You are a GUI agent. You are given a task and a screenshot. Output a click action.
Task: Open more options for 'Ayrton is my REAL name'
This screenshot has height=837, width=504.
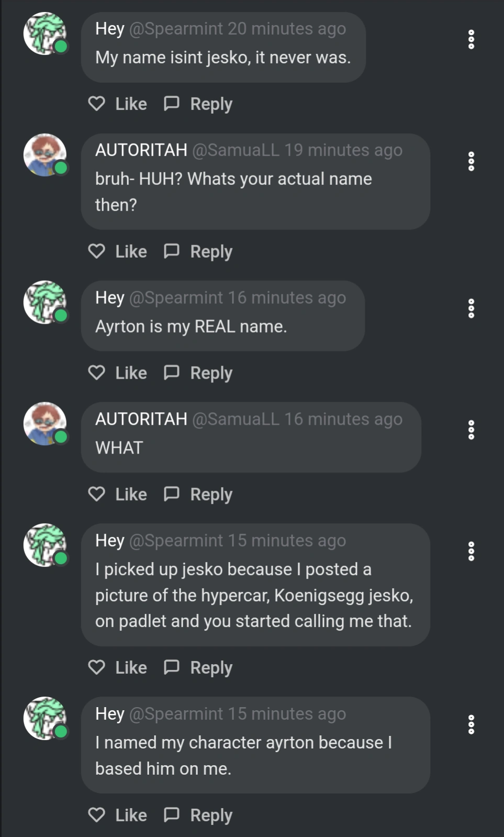coord(471,309)
